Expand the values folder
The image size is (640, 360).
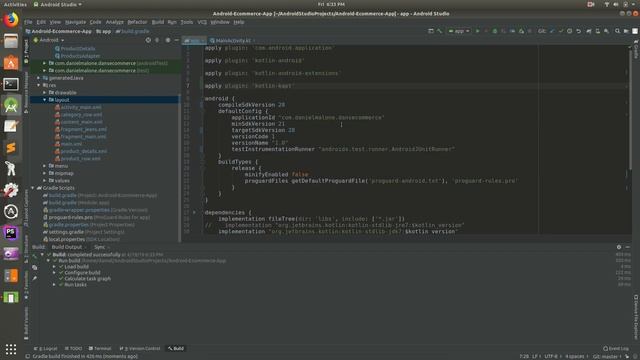point(44,180)
